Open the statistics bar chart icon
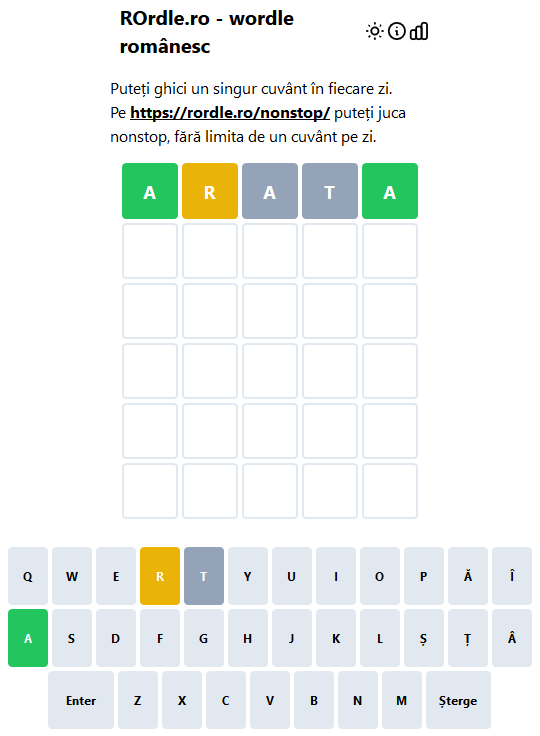 [x=419, y=31]
